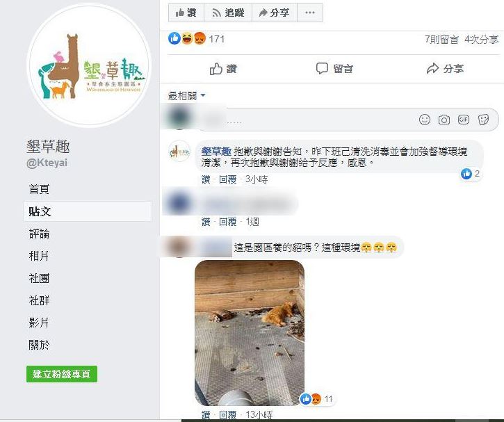Open the three-dots more options button

[x=310, y=13]
